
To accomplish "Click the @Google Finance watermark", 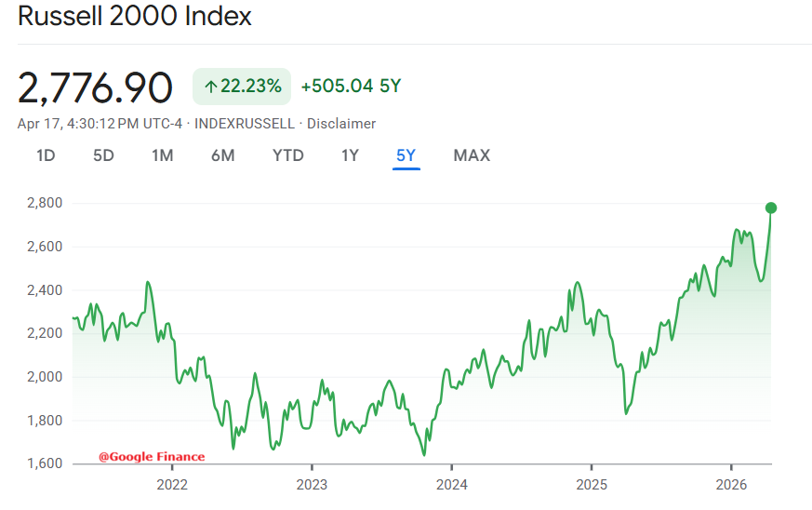I will coord(152,457).
